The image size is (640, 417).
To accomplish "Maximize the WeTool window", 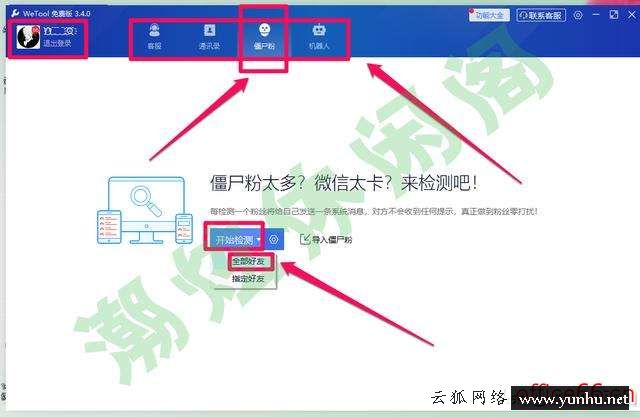I will [x=613, y=15].
